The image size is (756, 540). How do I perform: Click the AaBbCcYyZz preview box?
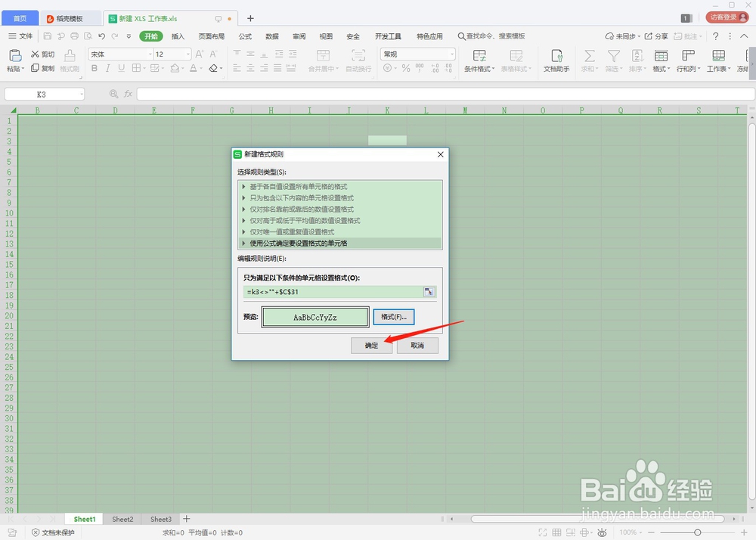click(315, 317)
